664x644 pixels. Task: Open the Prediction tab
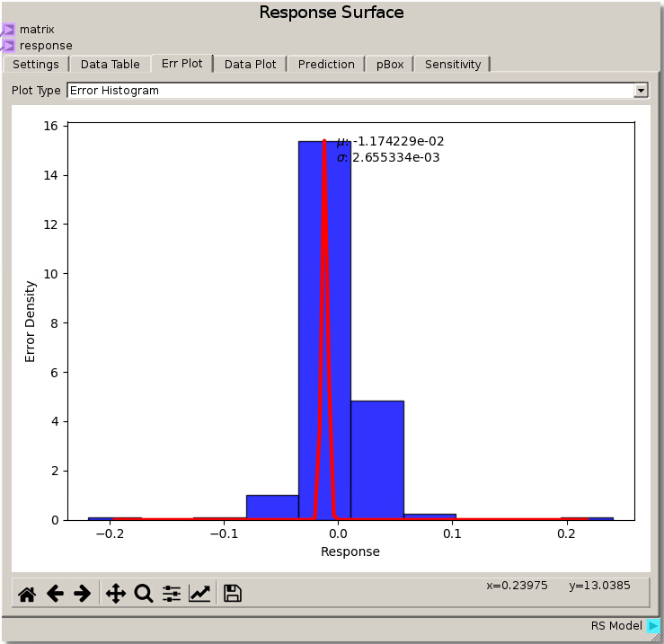coord(326,65)
